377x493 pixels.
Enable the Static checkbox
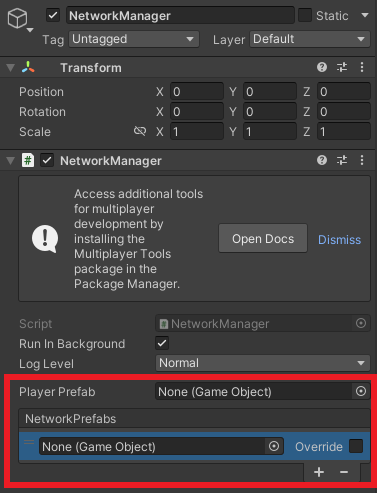tap(305, 15)
